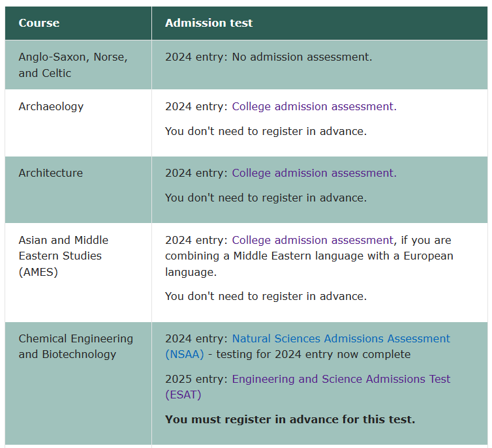Click Chemical Engineering and Biotechnology cell
Viewport: 492px width, 448px height.
(x=78, y=383)
